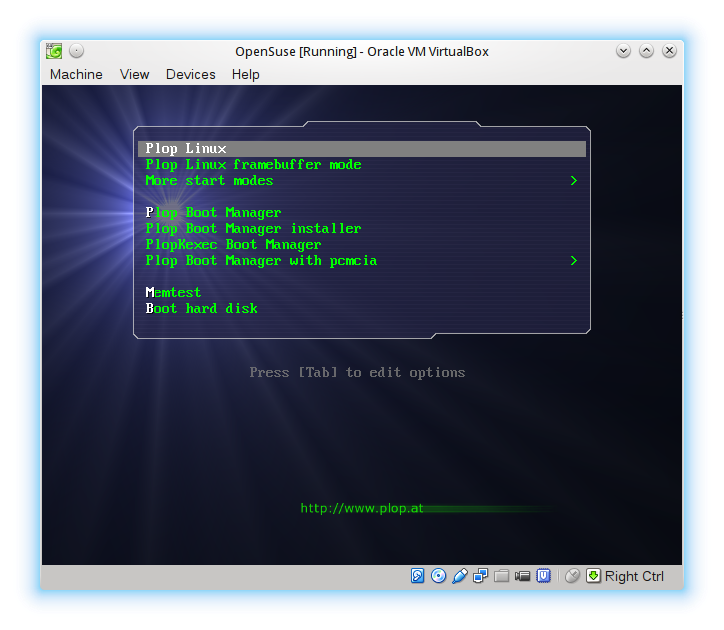The height and width of the screenshot is (630, 724).
Task: Click the Press [Tab] to edit options hint
Action: pos(357,372)
